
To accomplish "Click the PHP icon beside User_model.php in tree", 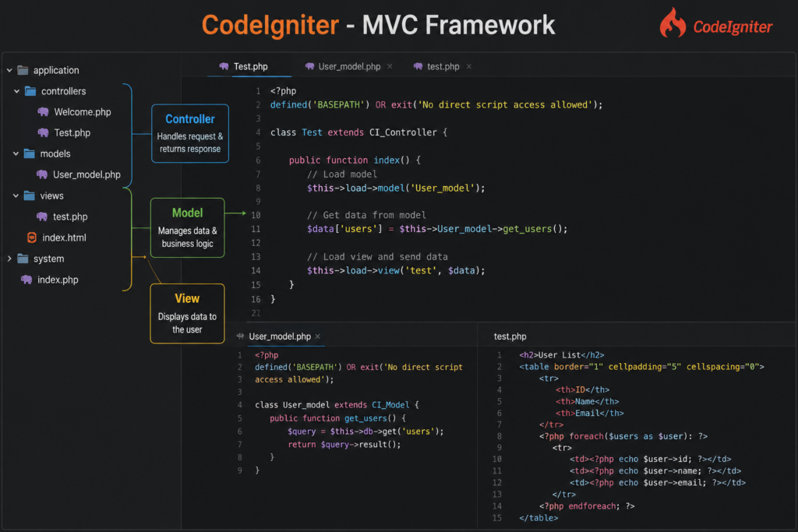I will 42,174.
